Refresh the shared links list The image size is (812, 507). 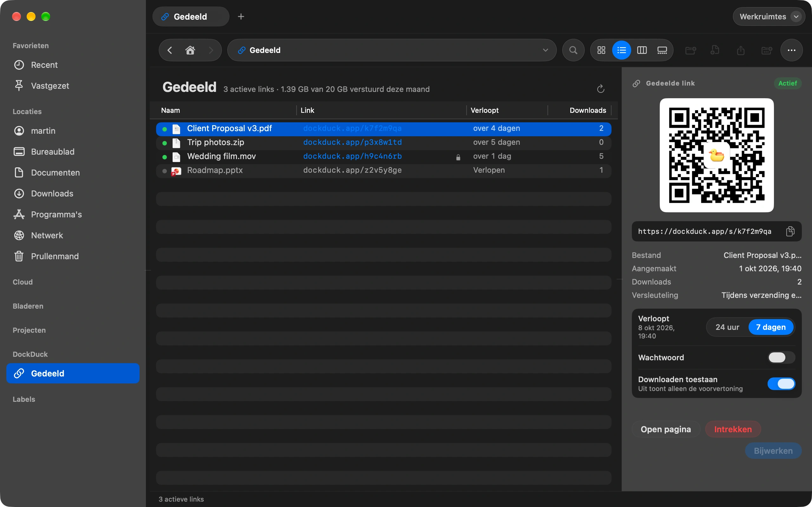coord(601,89)
